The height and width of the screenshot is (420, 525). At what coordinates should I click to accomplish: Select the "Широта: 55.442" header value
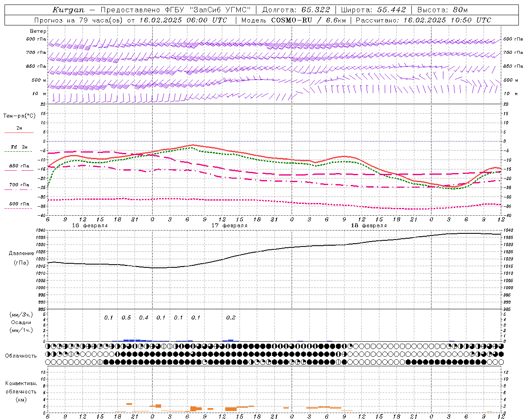click(x=374, y=10)
